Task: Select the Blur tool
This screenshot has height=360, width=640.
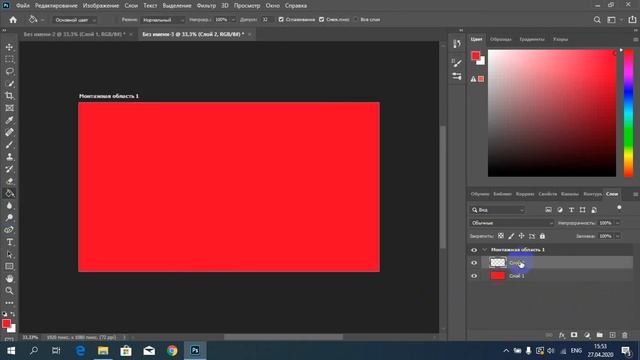Action: point(9,206)
